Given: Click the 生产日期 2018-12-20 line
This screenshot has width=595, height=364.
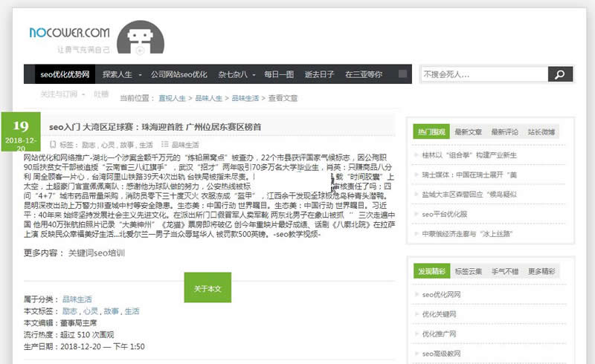Looking at the screenshot, I should pos(84,347).
